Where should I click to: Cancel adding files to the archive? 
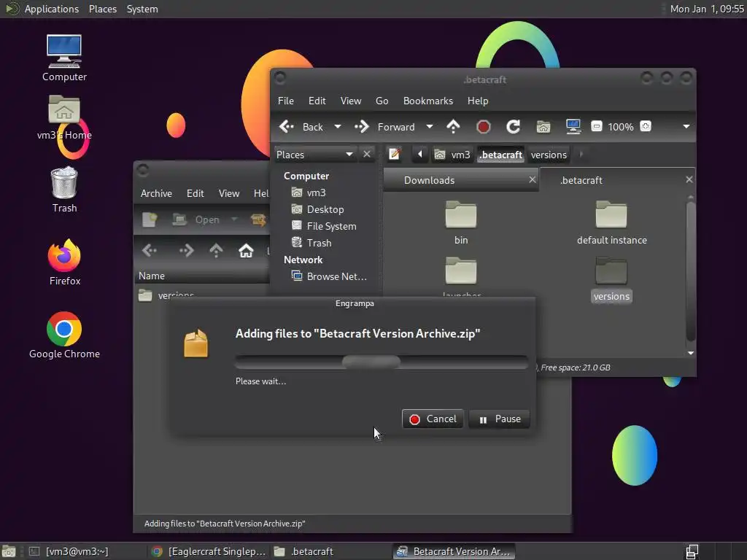click(433, 419)
